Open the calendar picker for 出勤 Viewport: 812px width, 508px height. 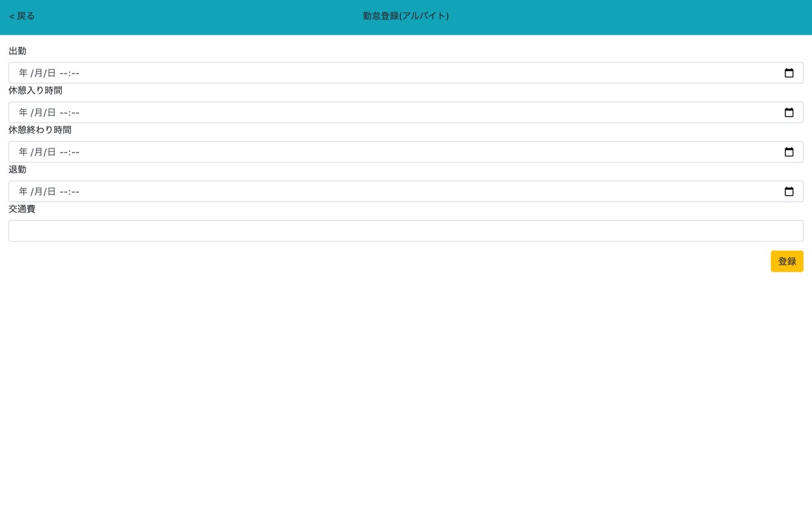click(789, 73)
